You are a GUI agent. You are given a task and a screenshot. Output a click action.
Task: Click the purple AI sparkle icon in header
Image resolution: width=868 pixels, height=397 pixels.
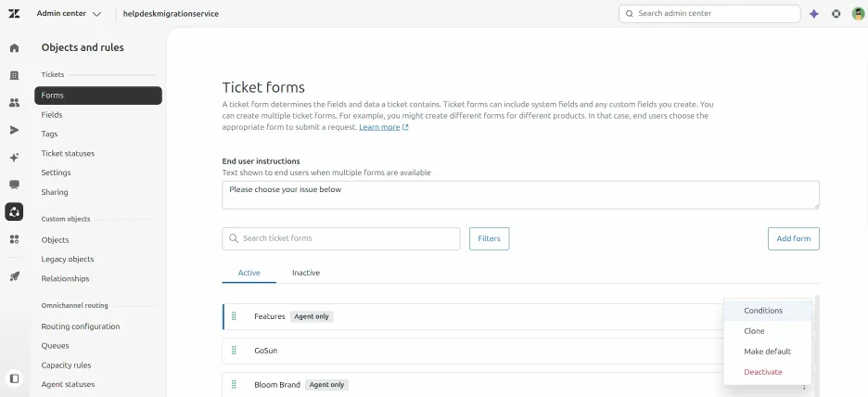[x=814, y=14]
